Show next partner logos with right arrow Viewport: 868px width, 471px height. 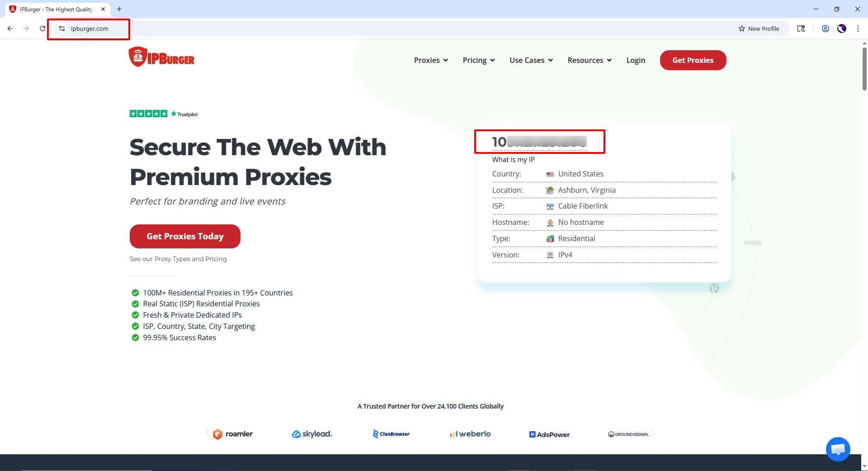[x=653, y=433]
